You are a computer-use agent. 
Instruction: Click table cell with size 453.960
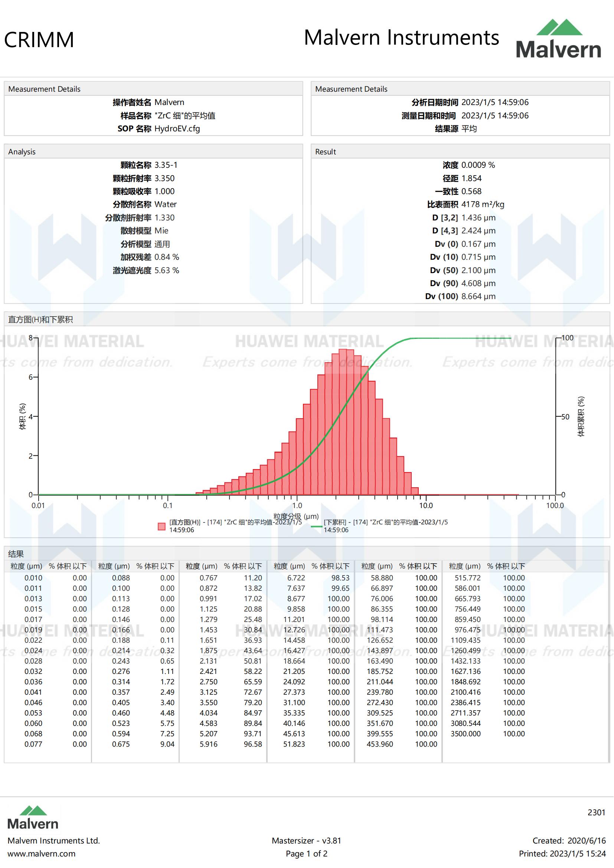[x=380, y=744]
